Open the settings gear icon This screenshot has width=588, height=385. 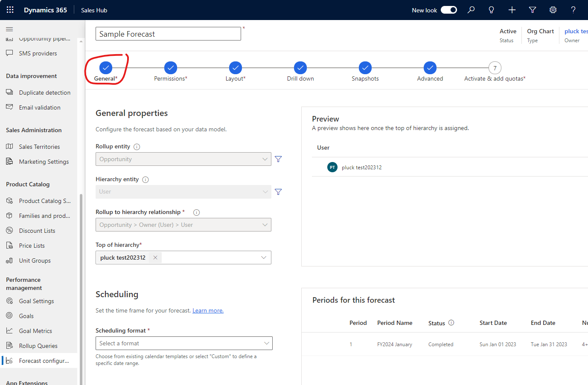pyautogui.click(x=553, y=10)
